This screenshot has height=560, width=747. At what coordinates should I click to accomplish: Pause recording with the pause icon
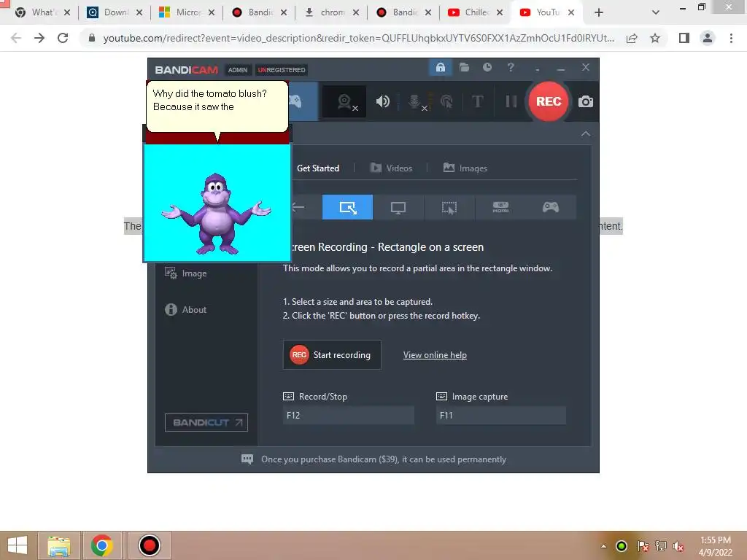[511, 101]
